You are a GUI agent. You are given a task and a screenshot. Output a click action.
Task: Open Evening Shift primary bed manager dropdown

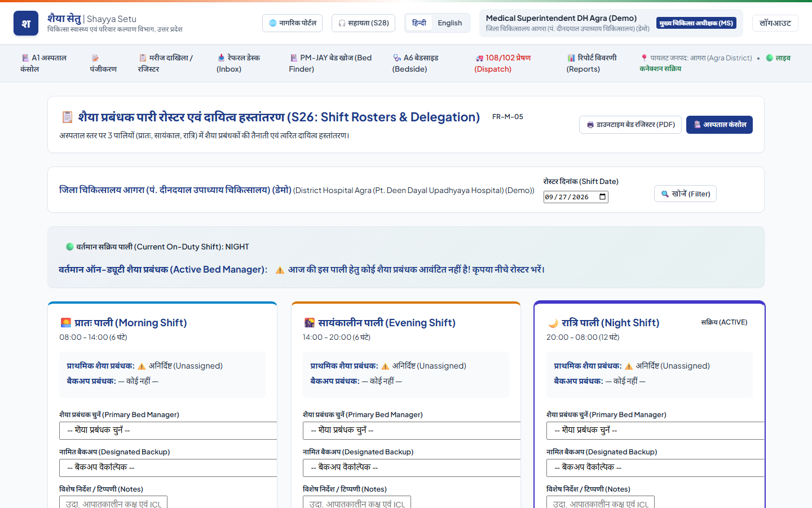(x=412, y=430)
